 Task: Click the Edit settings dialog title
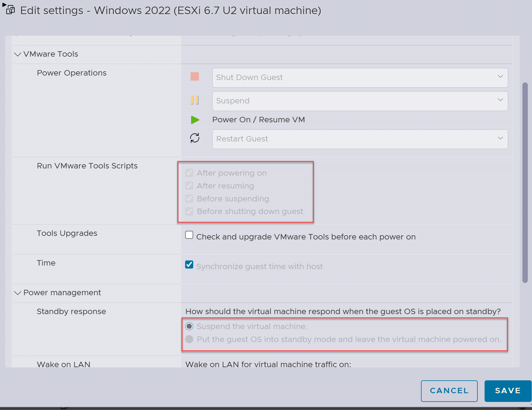[x=170, y=10]
